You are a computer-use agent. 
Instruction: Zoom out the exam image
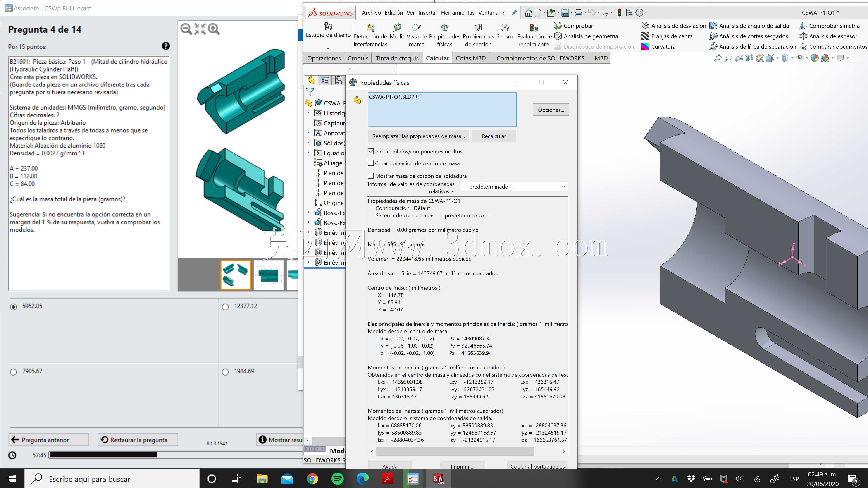(x=186, y=29)
